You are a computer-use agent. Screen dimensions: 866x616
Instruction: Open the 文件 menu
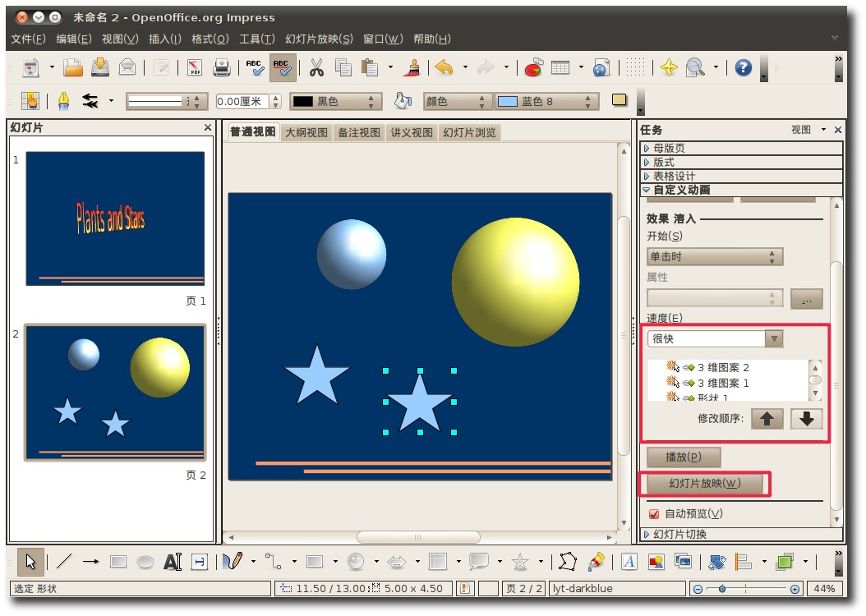tap(28, 39)
